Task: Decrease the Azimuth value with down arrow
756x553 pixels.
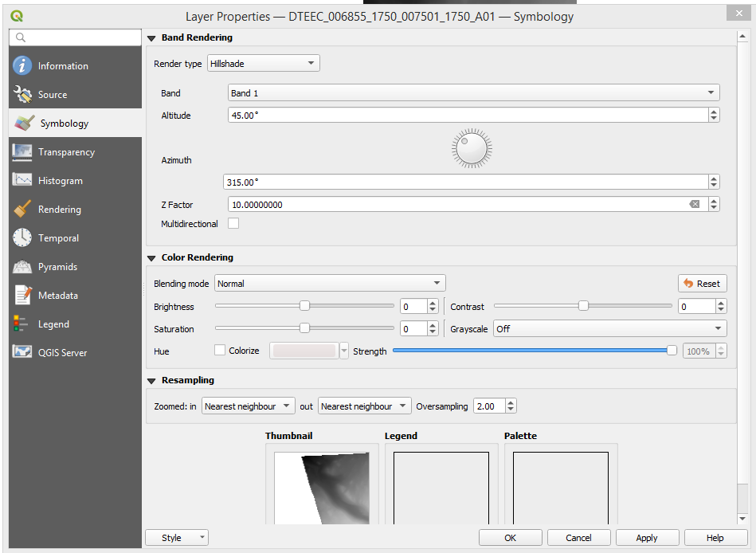Action: (x=714, y=186)
